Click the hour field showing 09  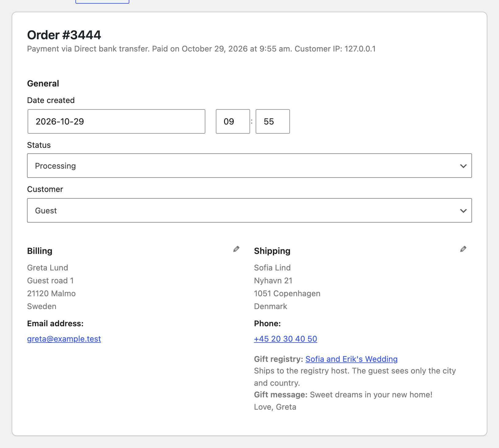[233, 121]
